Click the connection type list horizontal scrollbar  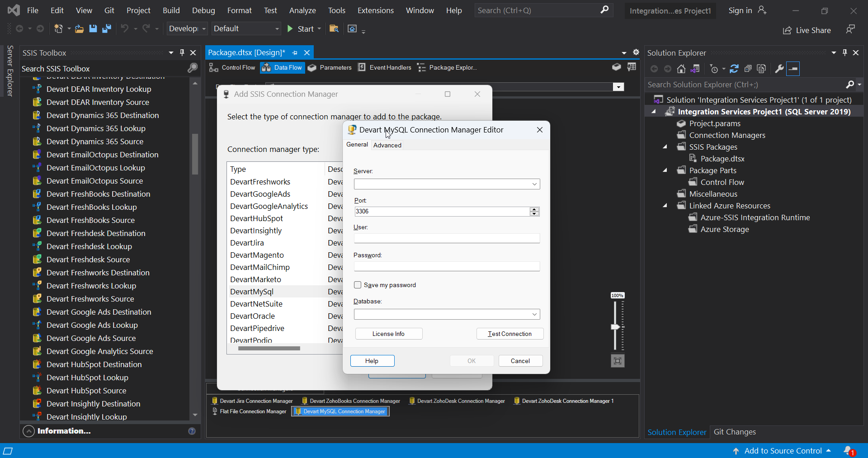269,348
